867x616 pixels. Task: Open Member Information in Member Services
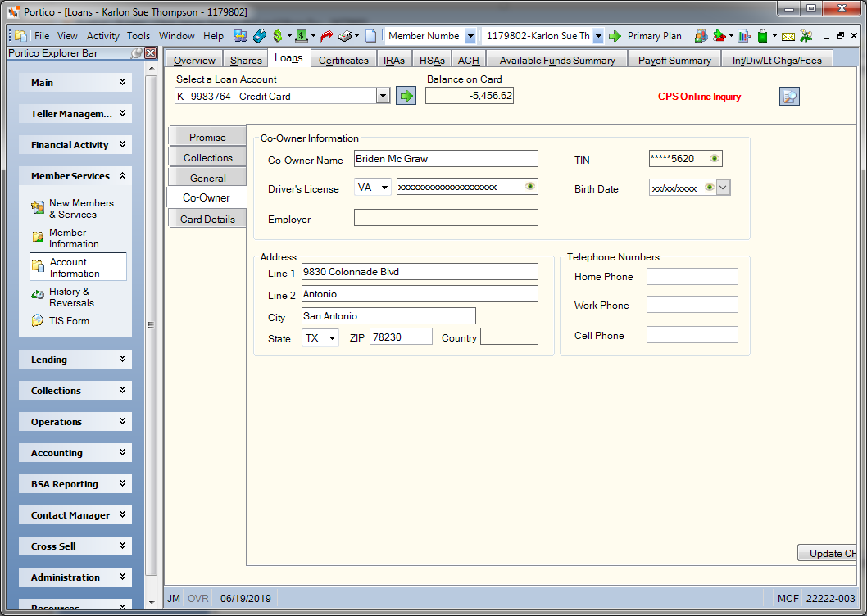74,238
